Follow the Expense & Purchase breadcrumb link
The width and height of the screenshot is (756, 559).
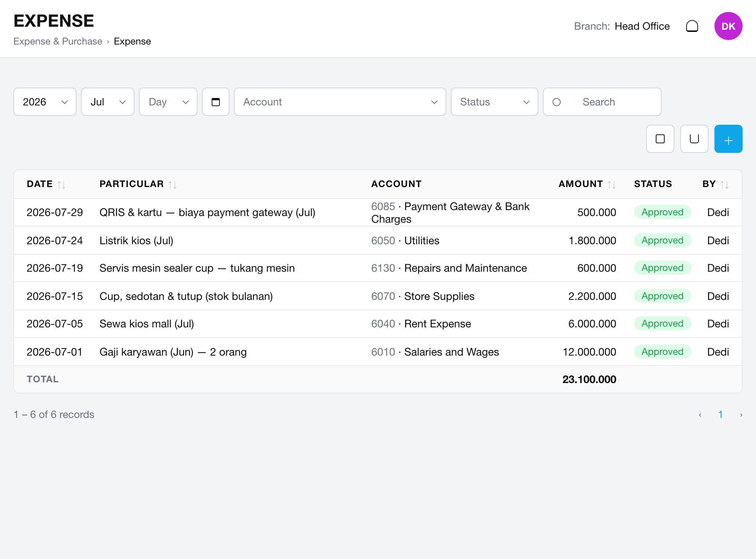point(58,41)
